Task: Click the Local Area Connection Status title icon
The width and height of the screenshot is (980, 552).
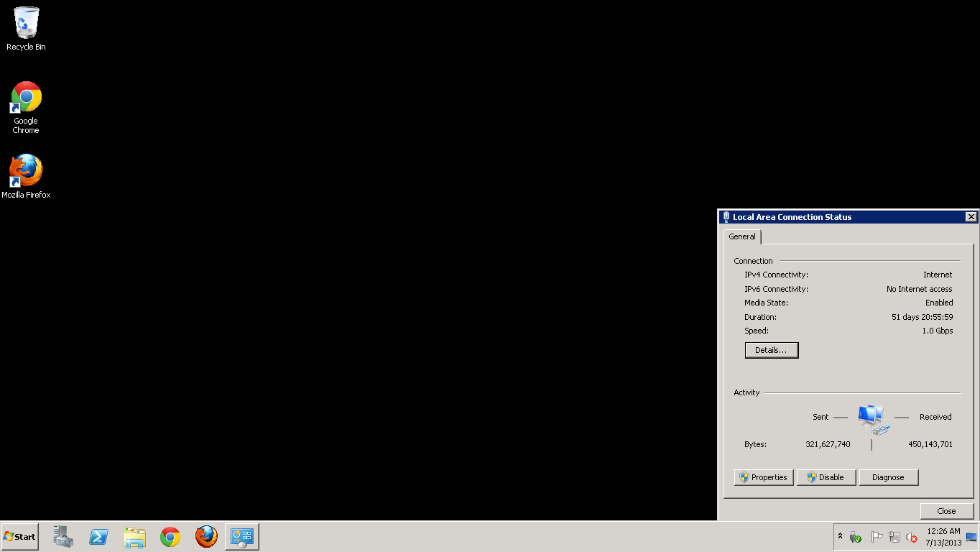Action: [726, 217]
